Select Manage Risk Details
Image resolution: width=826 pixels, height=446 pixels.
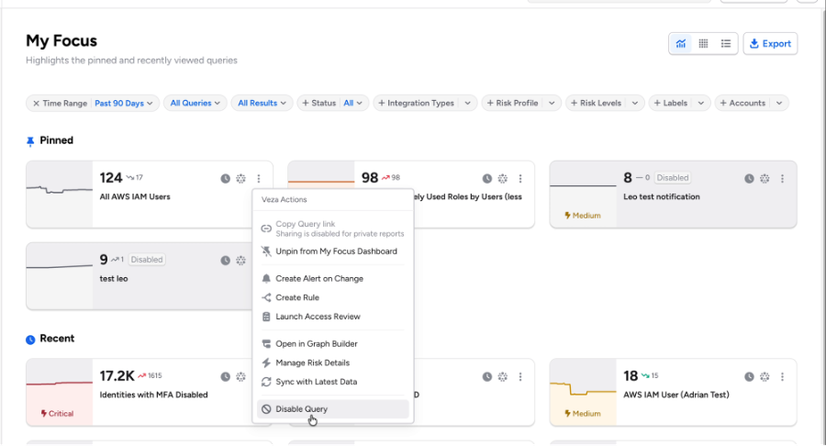point(332,363)
